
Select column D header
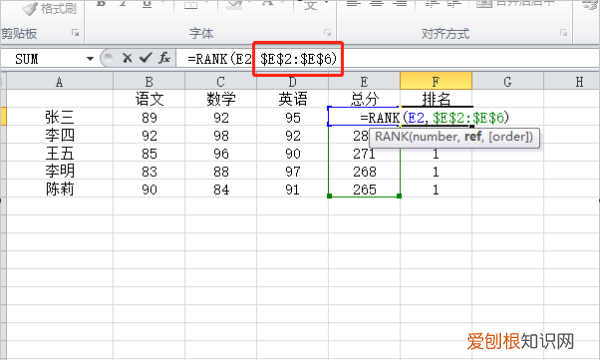[292, 81]
